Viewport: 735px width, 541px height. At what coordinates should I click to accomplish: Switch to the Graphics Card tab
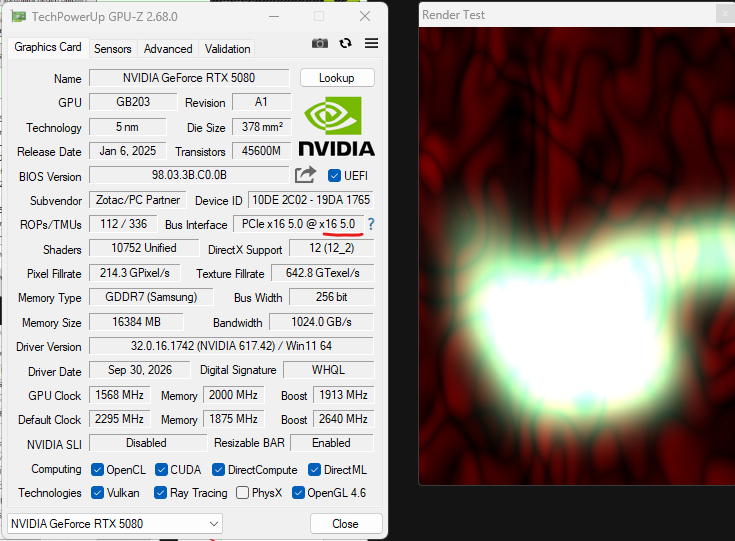tap(48, 47)
